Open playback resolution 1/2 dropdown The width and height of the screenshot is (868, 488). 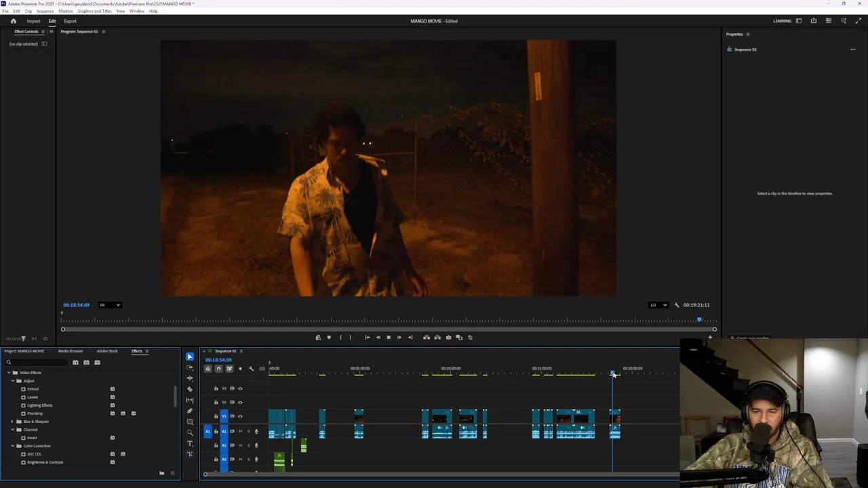click(658, 305)
